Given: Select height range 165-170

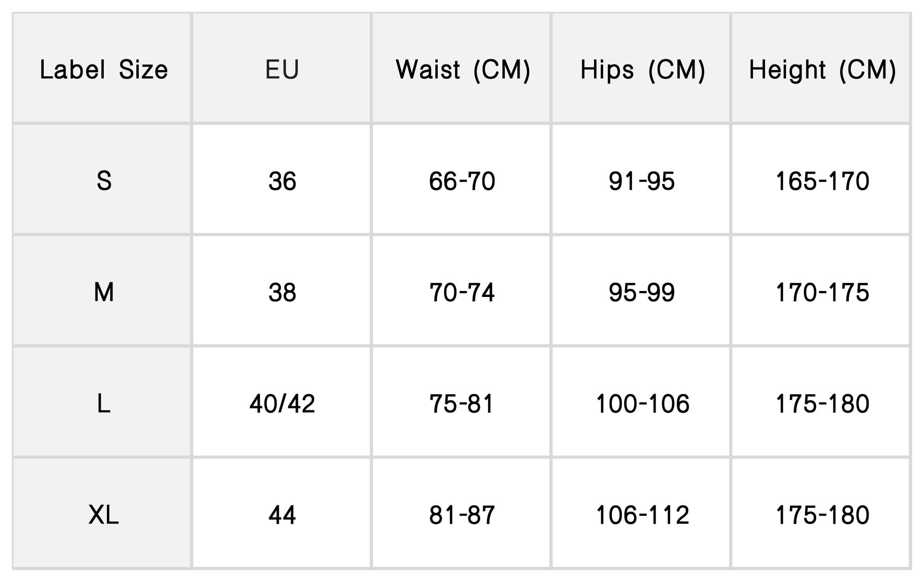Looking at the screenshot, I should coord(822,181).
